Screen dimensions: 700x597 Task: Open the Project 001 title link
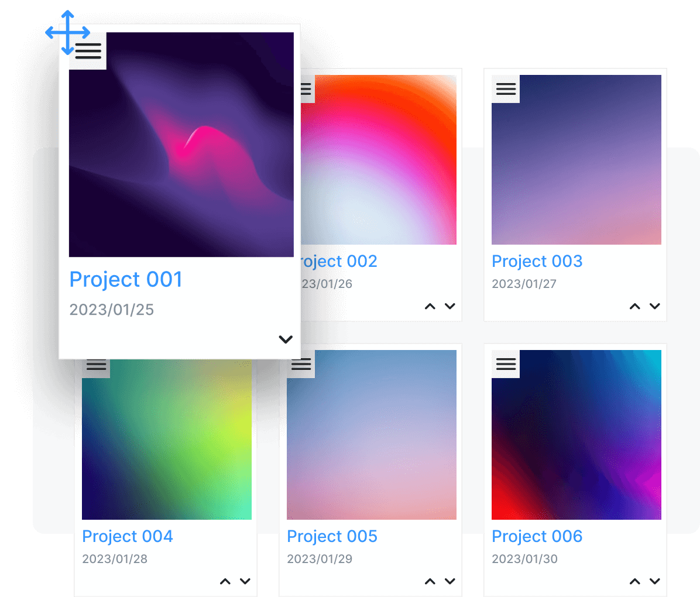(126, 280)
